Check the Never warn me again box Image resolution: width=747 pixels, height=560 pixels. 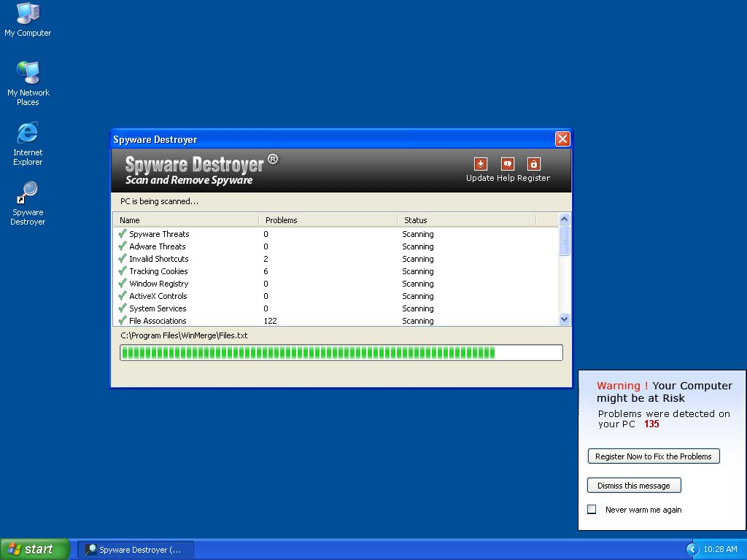[x=592, y=510]
